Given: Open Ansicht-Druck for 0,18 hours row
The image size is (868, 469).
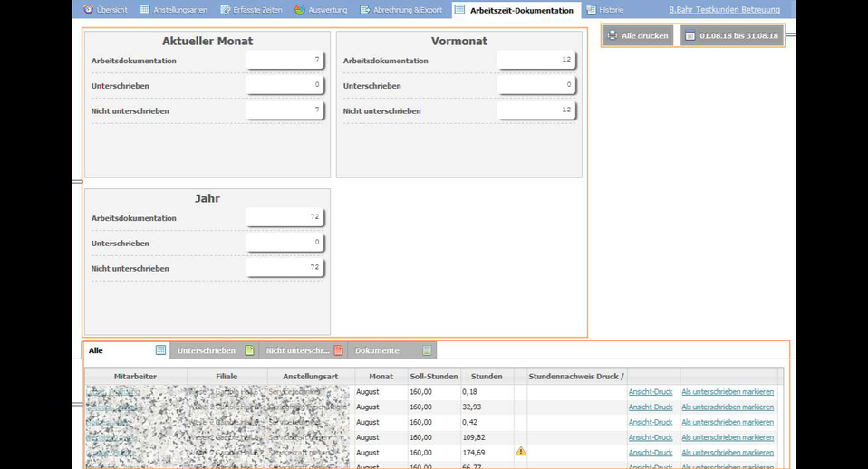Looking at the screenshot, I should click(651, 391).
